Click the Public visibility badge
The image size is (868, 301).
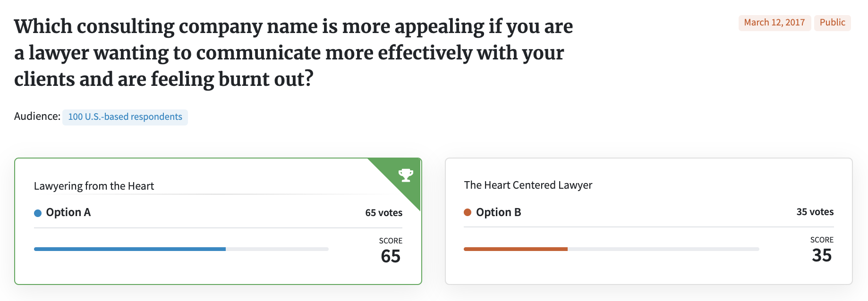tap(832, 23)
